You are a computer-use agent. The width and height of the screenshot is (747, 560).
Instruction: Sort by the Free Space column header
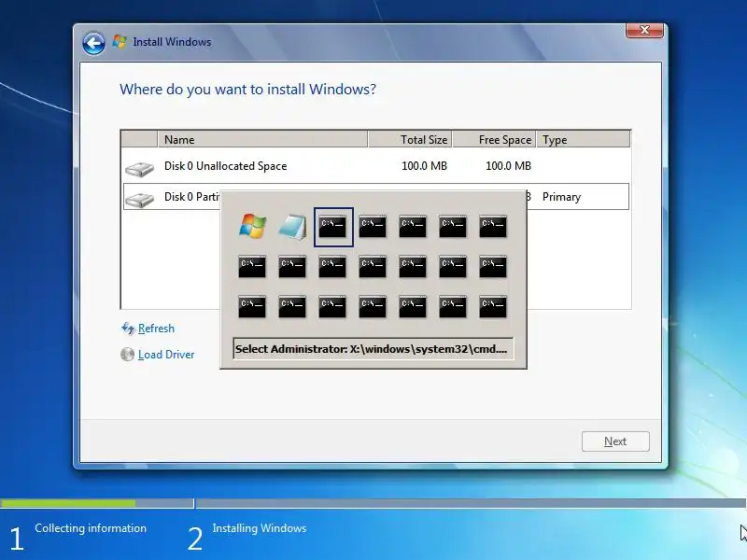[494, 139]
